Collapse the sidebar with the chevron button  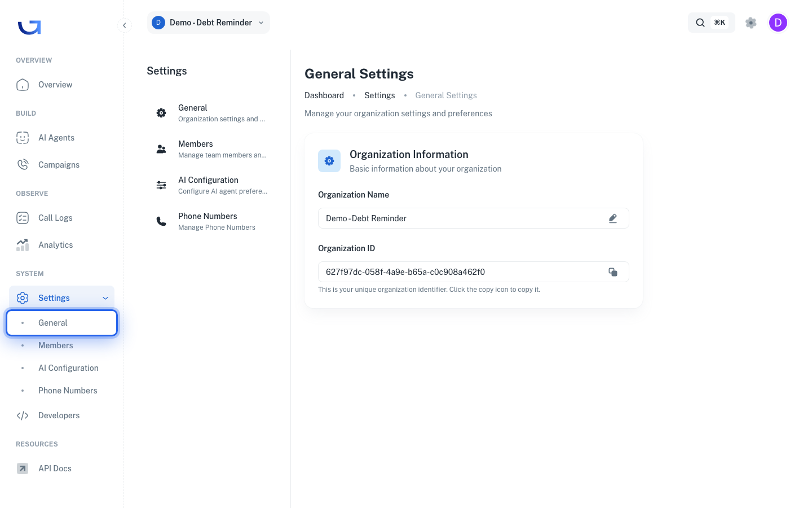point(125,25)
